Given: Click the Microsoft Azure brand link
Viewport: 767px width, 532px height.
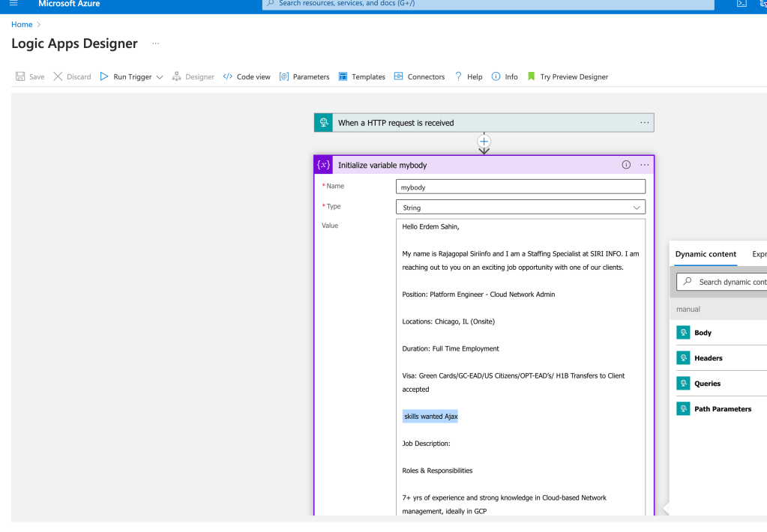Looking at the screenshot, I should [x=69, y=4].
